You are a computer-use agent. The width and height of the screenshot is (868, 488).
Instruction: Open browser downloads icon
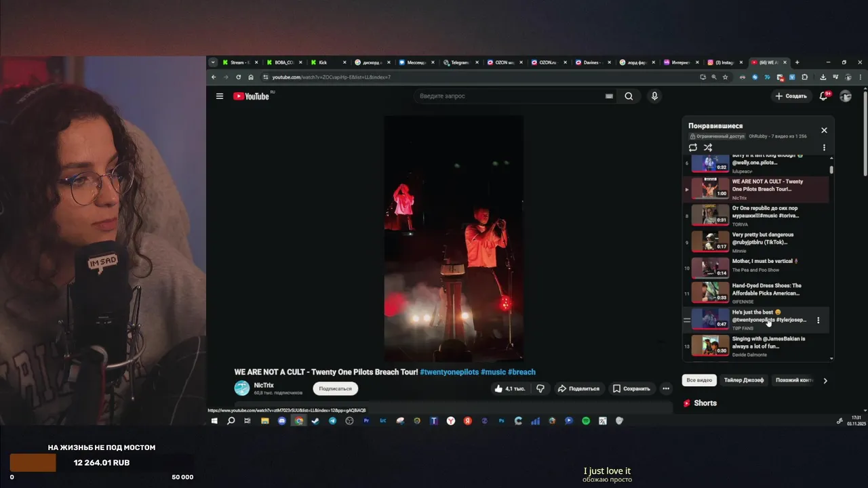point(823,77)
